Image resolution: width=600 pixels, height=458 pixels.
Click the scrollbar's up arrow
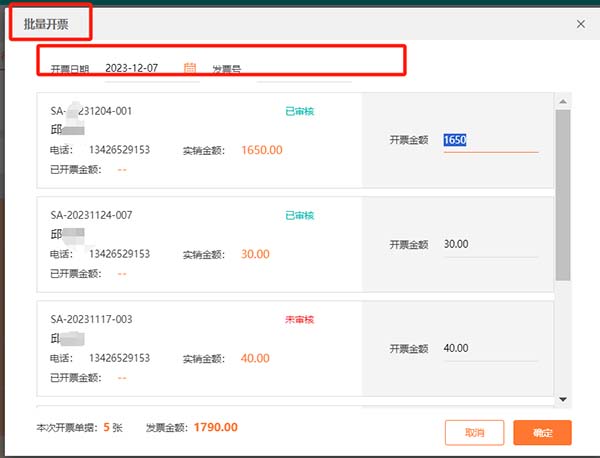tap(562, 100)
